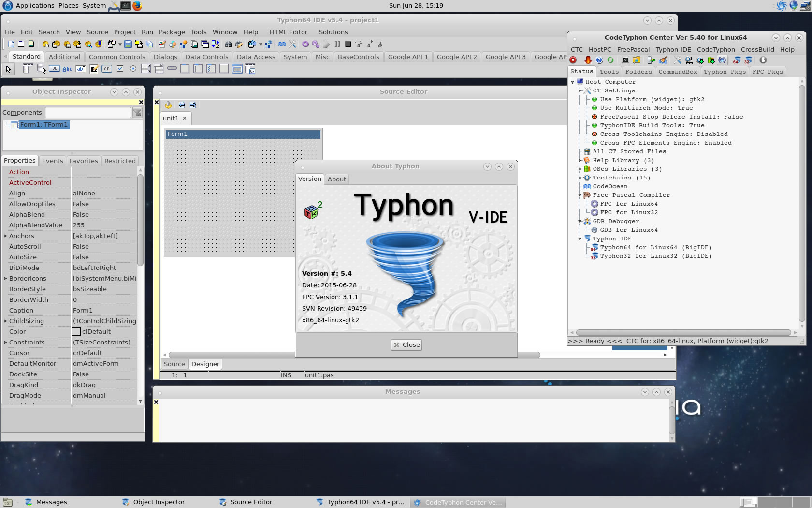
Task: Click the orange down-arrow icon in CodeTyphon Center
Action: [588, 60]
